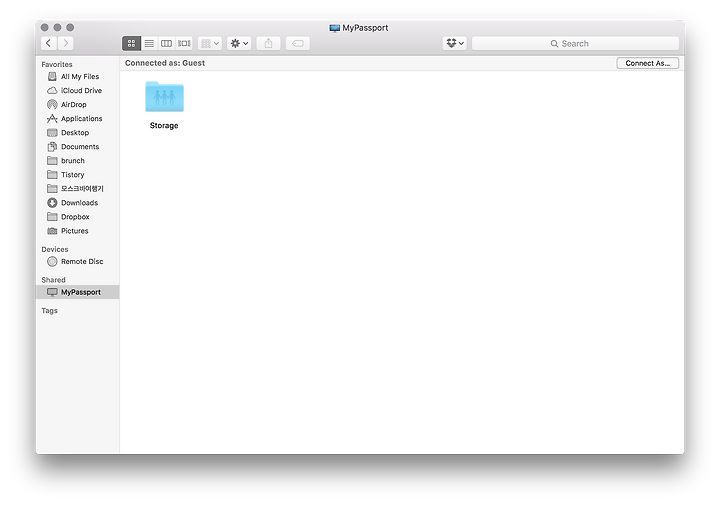
Task: Switch to cover flow view
Action: click(x=184, y=43)
